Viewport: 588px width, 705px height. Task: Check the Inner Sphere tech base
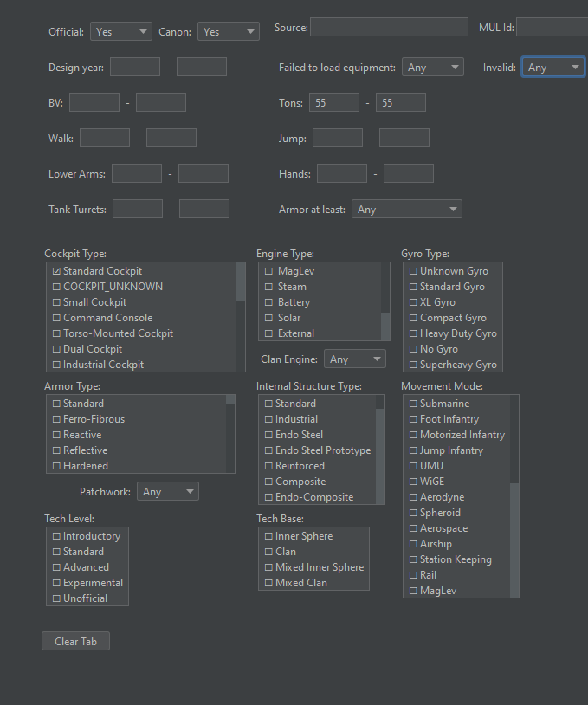[x=268, y=536]
